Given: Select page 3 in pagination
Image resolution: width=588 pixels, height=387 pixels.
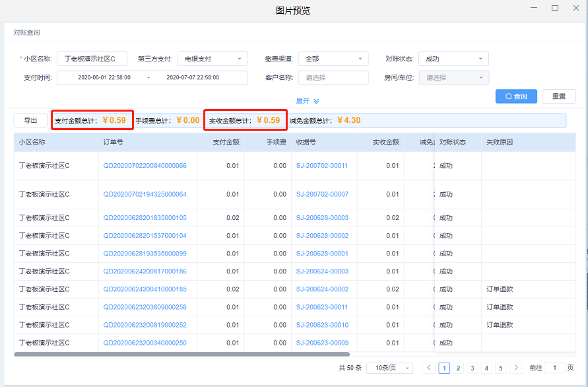Looking at the screenshot, I should coord(472,368).
